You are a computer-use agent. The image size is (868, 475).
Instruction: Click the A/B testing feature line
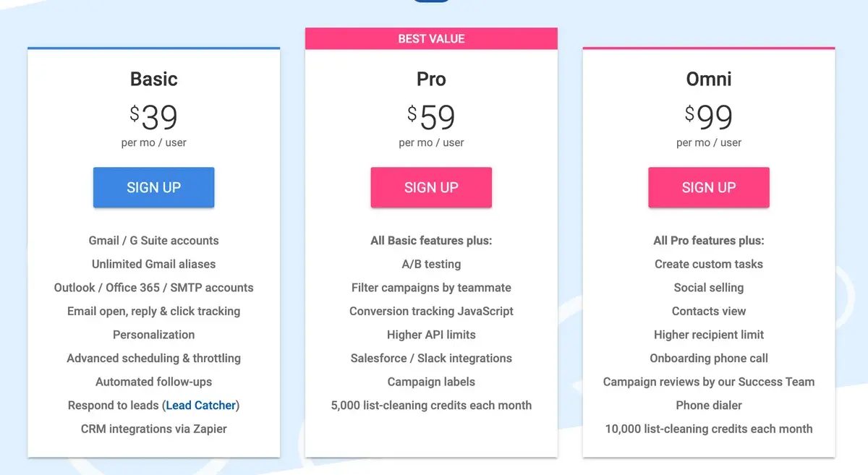point(431,264)
